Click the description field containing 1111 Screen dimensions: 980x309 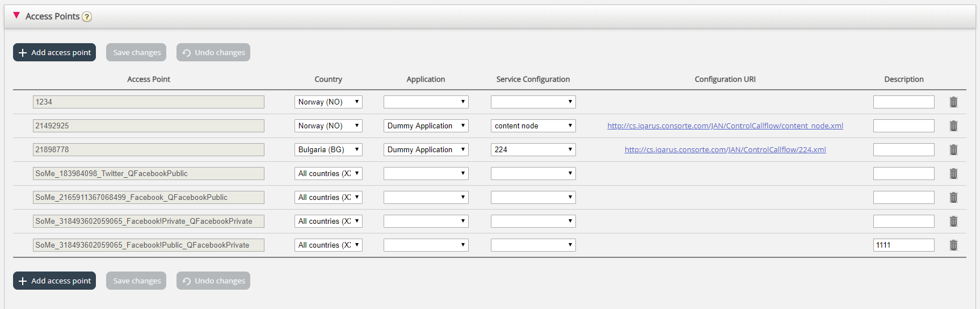click(x=903, y=245)
